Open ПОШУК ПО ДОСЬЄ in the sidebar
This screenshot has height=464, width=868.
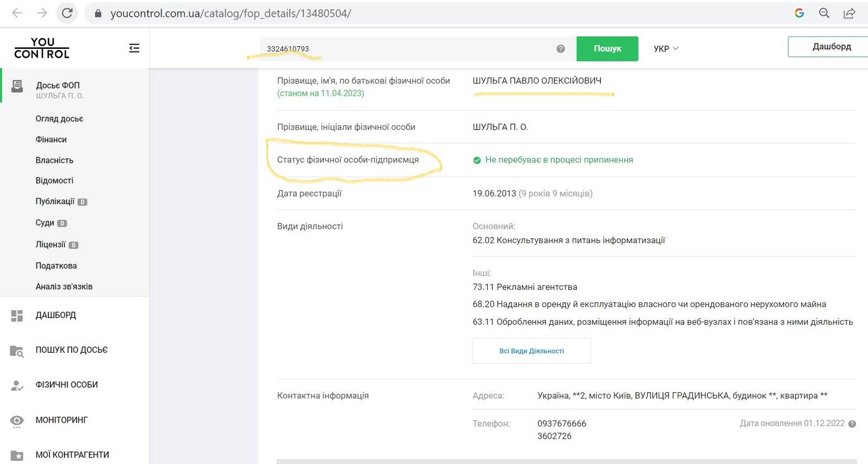click(x=71, y=350)
